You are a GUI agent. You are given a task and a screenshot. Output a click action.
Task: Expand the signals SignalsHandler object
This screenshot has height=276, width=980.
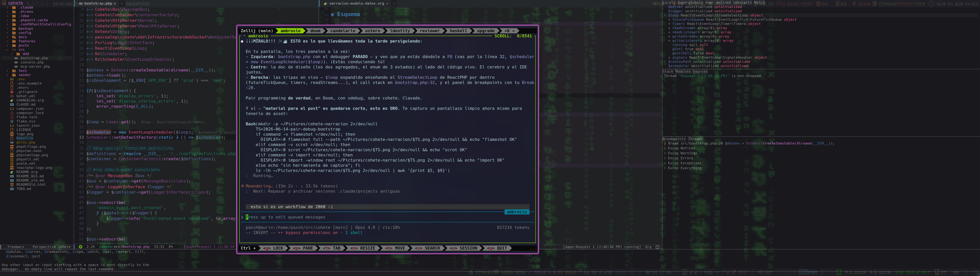click(x=670, y=58)
